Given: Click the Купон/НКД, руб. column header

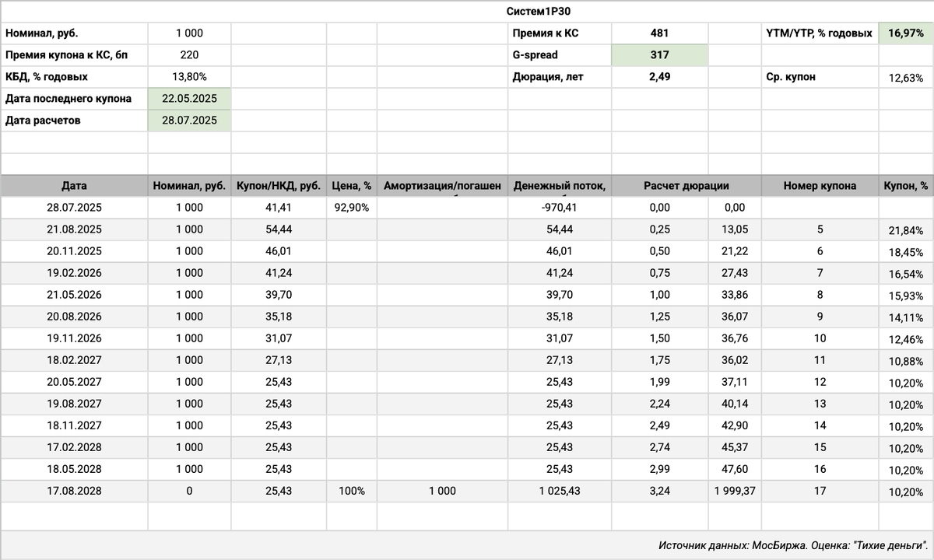Looking at the screenshot, I should pos(279,186).
